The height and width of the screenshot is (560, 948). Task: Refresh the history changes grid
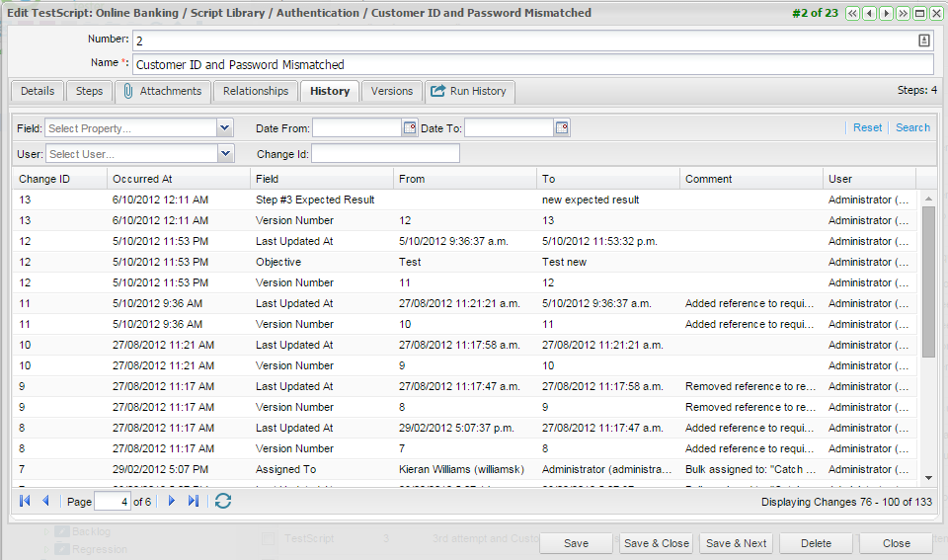point(223,502)
